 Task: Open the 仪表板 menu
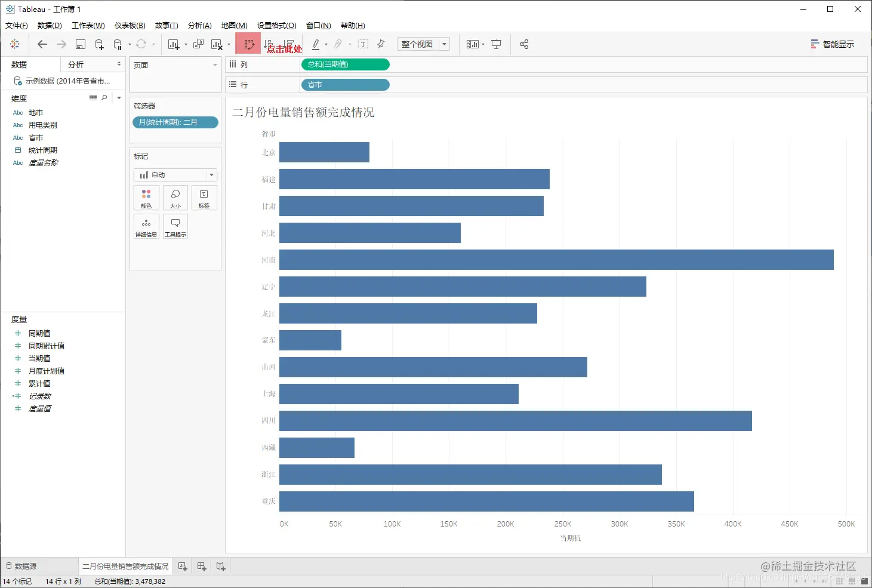click(130, 25)
